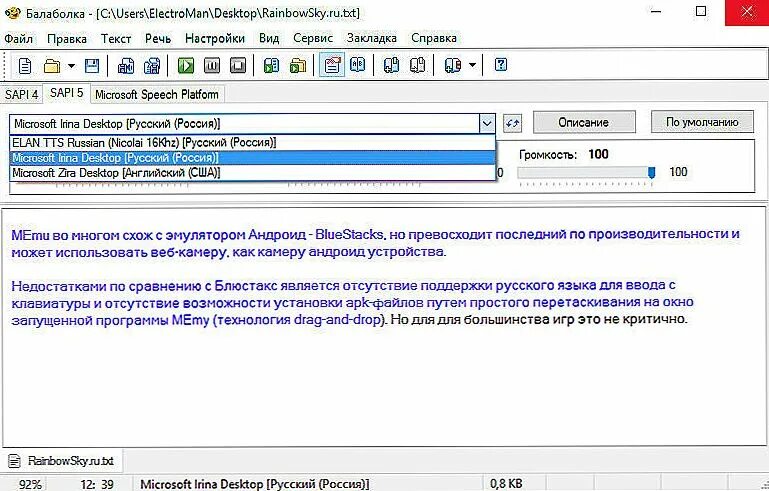Click the folder with green play batch icon
Screen dimensions: 769x491
click(298, 65)
